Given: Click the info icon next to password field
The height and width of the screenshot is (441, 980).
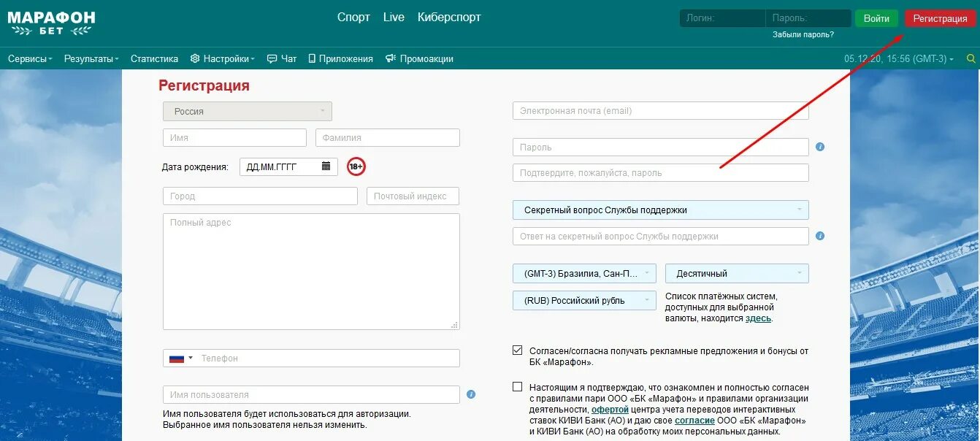Looking at the screenshot, I should click(820, 147).
